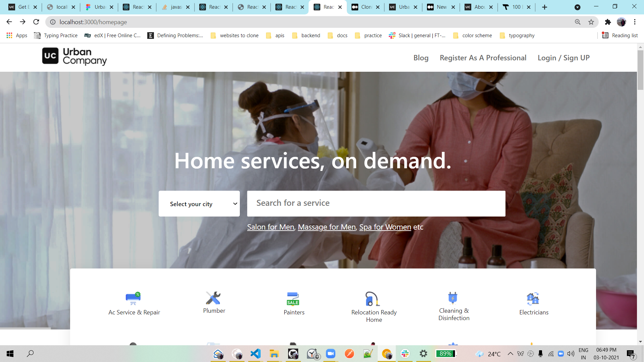
Task: Expand the Select your city dropdown
Action: coord(199,204)
